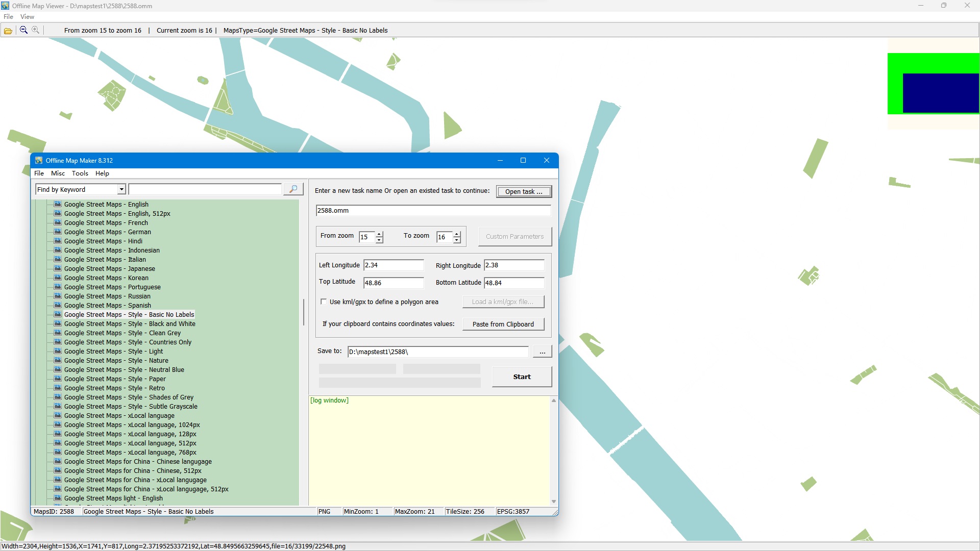The width and height of the screenshot is (980, 551).
Task: Select Google Street Maps - Spanish
Action: [x=107, y=305]
